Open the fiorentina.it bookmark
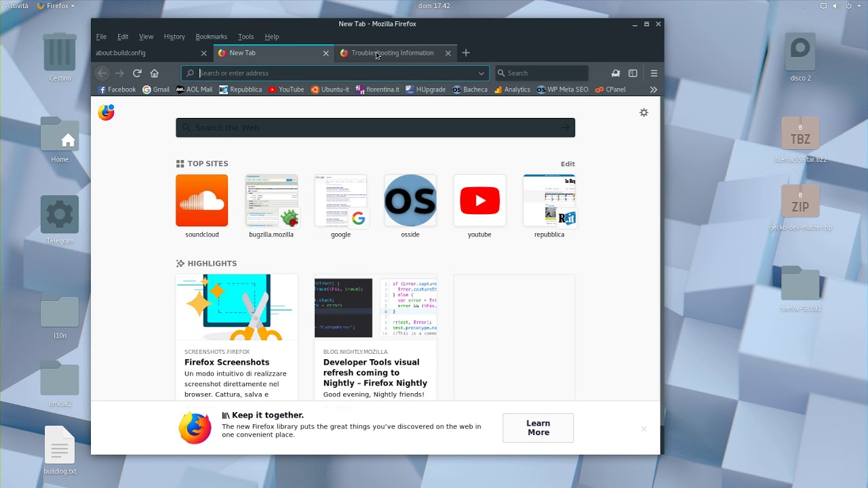 click(x=378, y=89)
